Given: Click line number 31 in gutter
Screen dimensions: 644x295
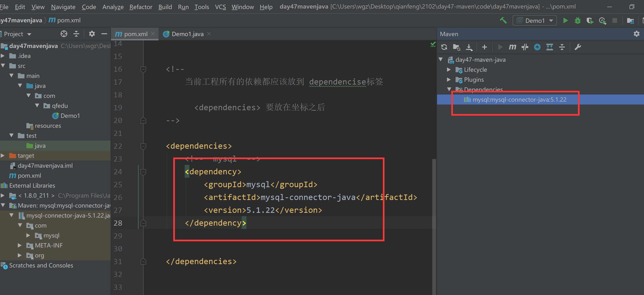Looking at the screenshot, I should (118, 262).
